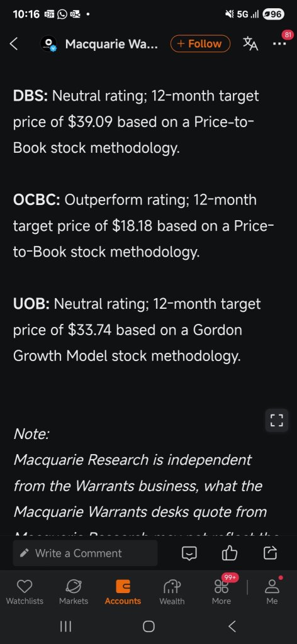The width and height of the screenshot is (297, 644).
Task: Switch to the Markets tab
Action: (x=74, y=592)
